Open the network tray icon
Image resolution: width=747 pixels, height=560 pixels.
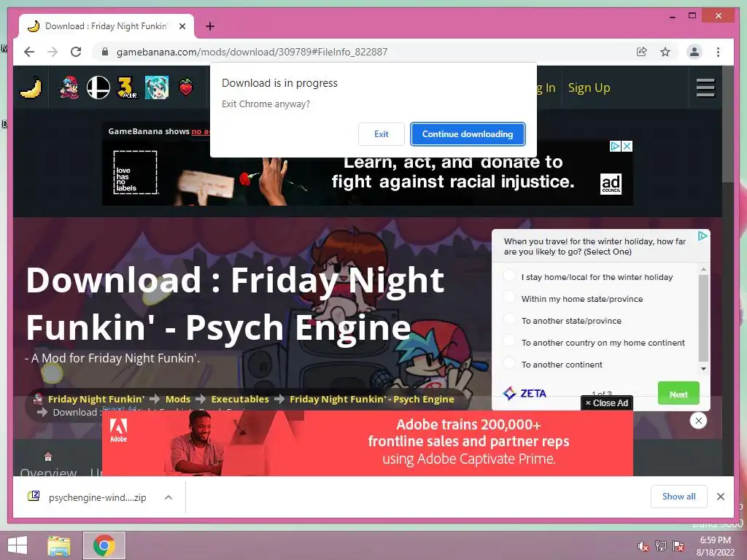tap(660, 546)
